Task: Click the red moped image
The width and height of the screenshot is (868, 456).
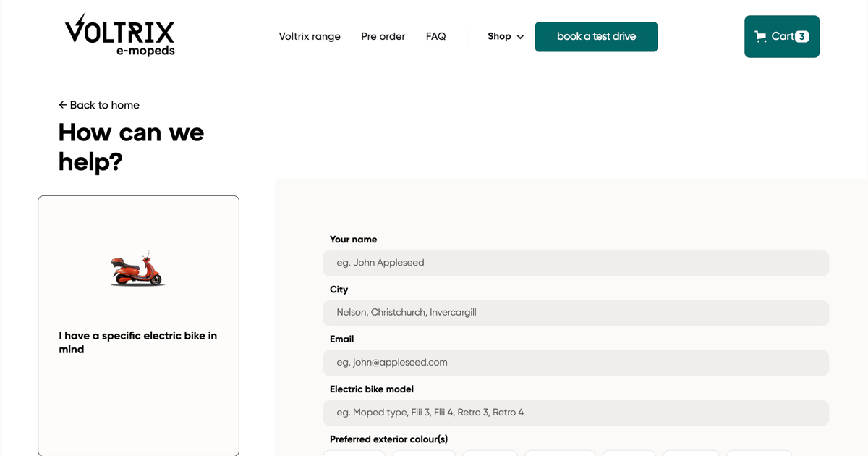Action: 137,269
